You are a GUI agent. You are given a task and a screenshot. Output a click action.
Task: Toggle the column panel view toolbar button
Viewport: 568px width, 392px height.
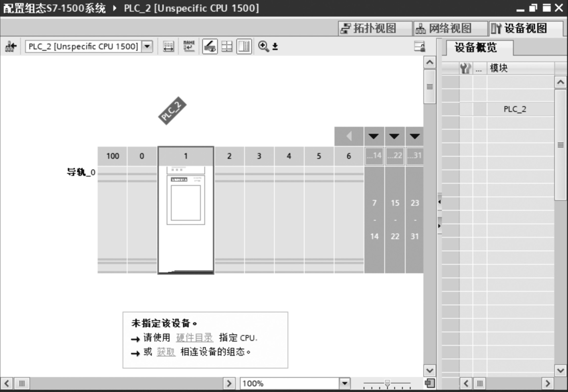[x=244, y=46]
